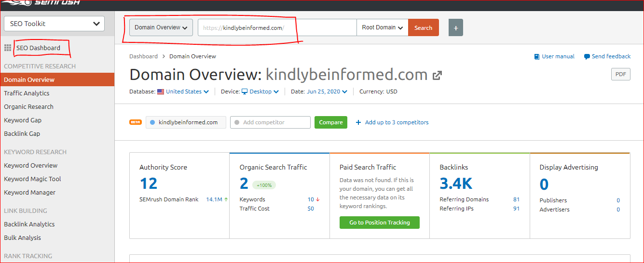The width and height of the screenshot is (644, 263).
Task: Click the Go to Position Tracking button
Action: 380,223
